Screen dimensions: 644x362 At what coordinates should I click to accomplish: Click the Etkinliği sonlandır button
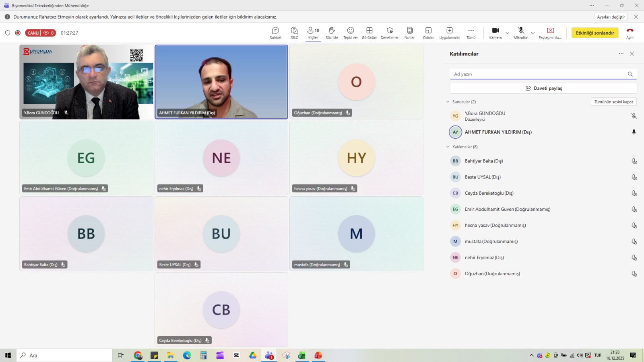(594, 33)
